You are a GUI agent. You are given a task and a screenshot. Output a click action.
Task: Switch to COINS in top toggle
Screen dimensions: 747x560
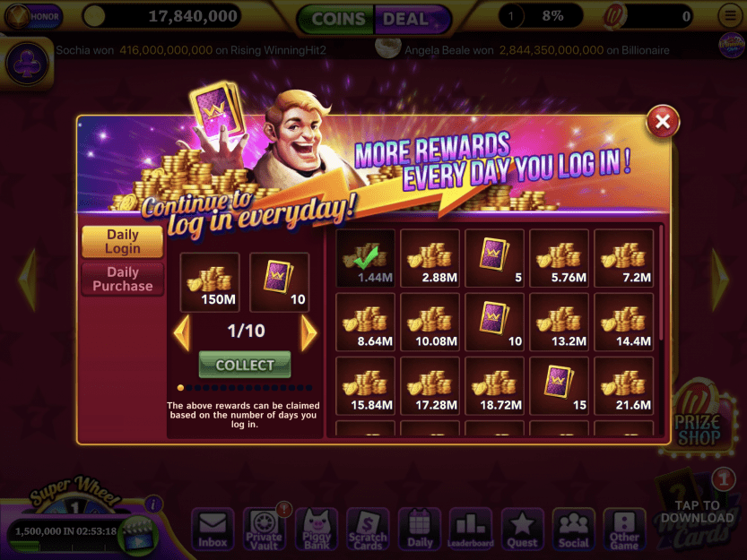[x=337, y=19]
